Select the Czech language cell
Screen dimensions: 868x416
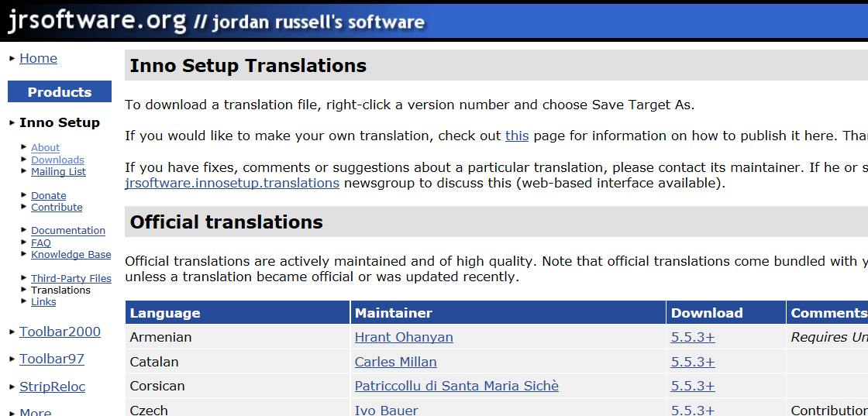(x=237, y=407)
